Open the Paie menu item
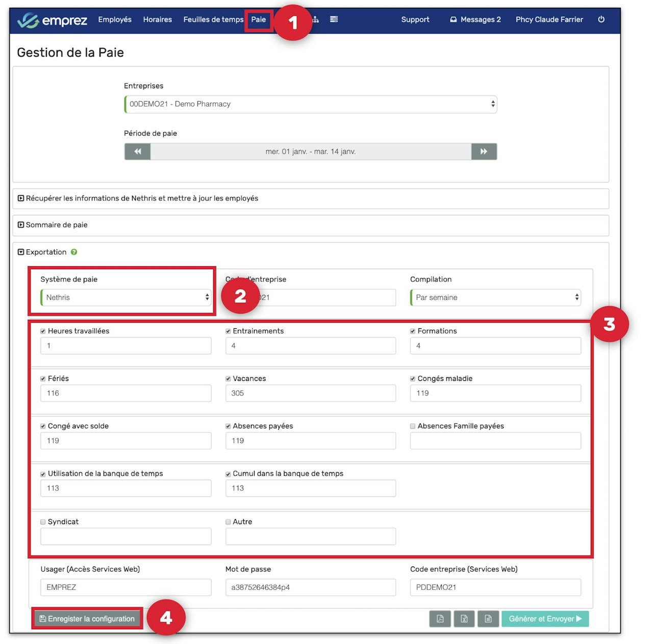The width and height of the screenshot is (653, 644). pyautogui.click(x=258, y=19)
